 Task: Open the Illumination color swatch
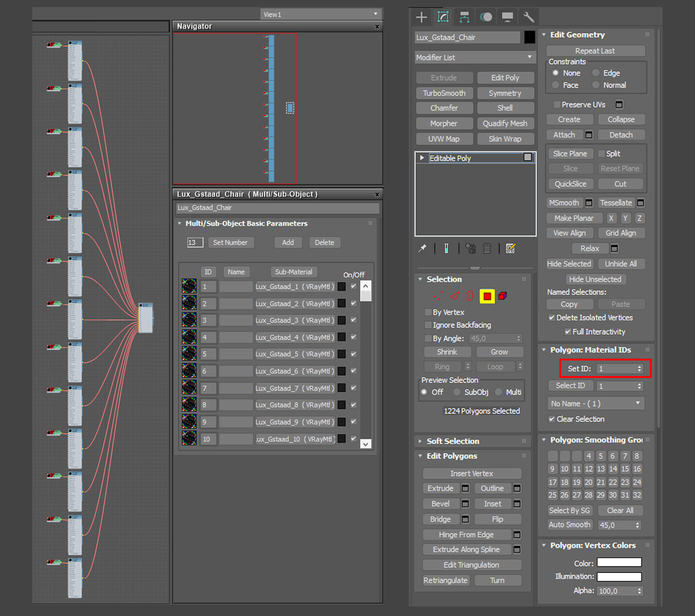coord(619,577)
